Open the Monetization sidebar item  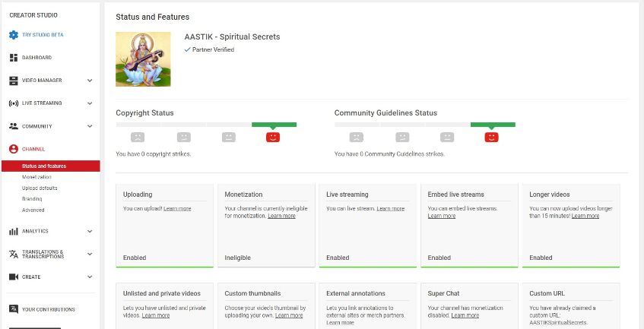tap(36, 177)
